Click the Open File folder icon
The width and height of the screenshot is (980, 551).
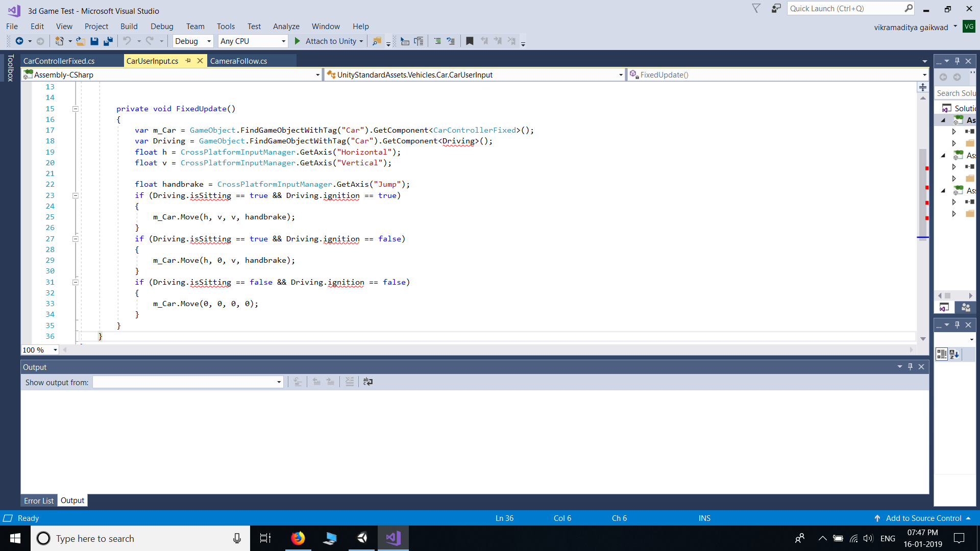[80, 41]
